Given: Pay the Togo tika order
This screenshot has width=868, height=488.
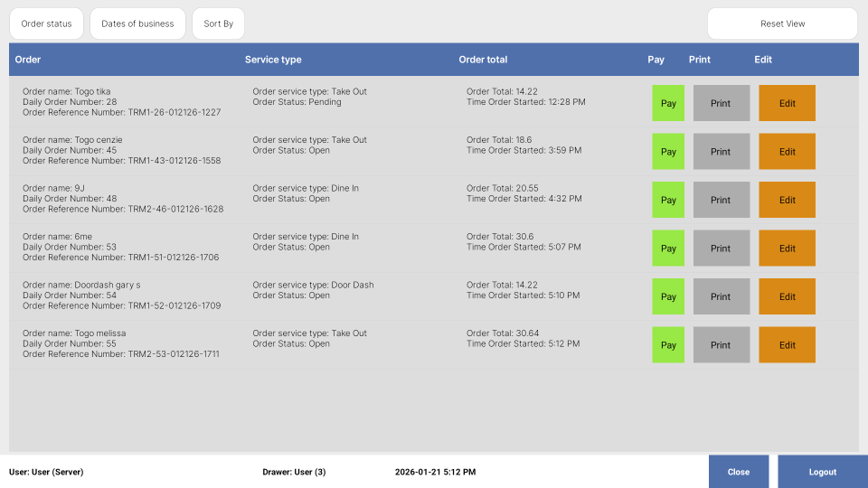Looking at the screenshot, I should click(668, 103).
